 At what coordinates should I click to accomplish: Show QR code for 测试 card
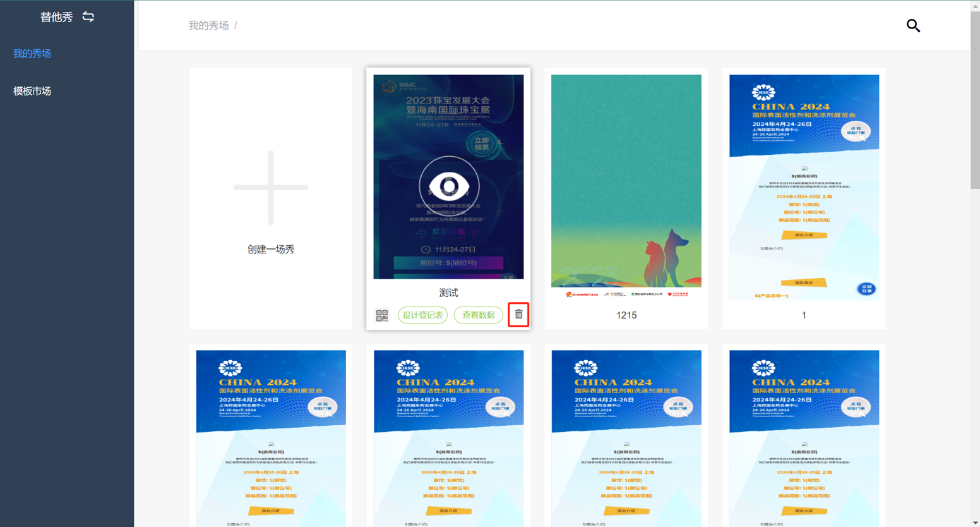pos(382,315)
